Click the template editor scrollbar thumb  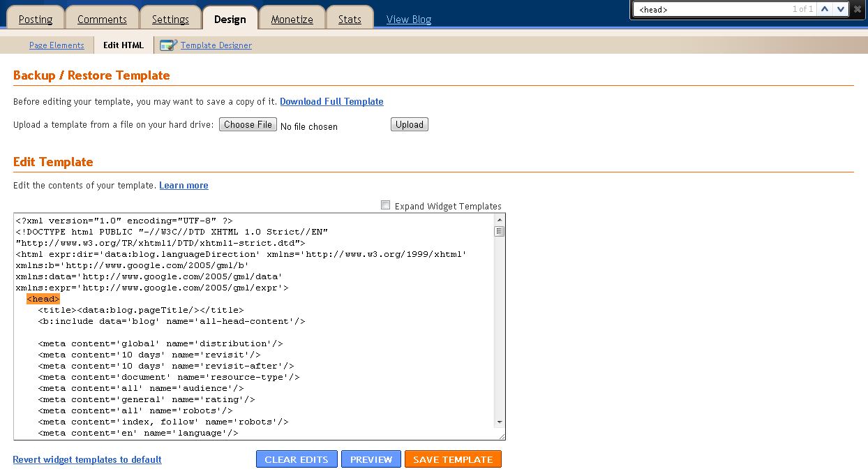(x=499, y=232)
